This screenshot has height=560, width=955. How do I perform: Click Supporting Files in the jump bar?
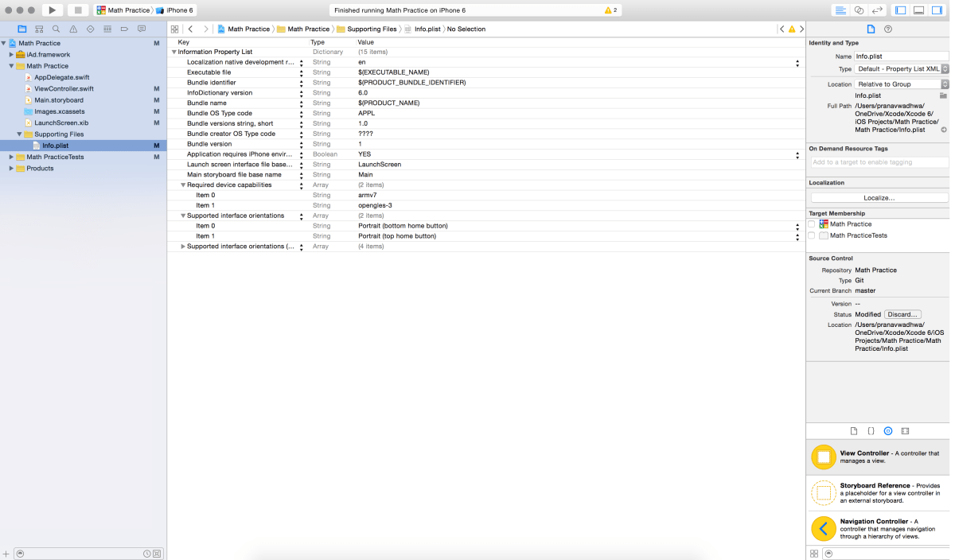(366, 29)
